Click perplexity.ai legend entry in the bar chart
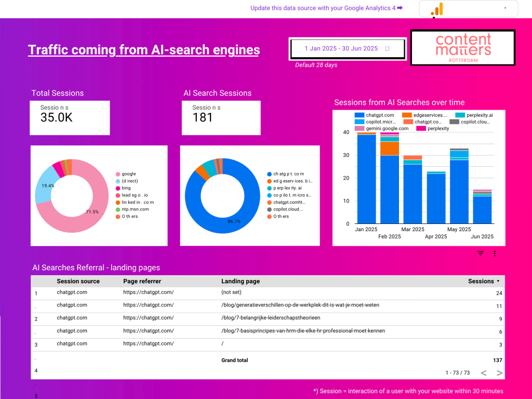The width and height of the screenshot is (532, 399). pyautogui.click(x=474, y=115)
